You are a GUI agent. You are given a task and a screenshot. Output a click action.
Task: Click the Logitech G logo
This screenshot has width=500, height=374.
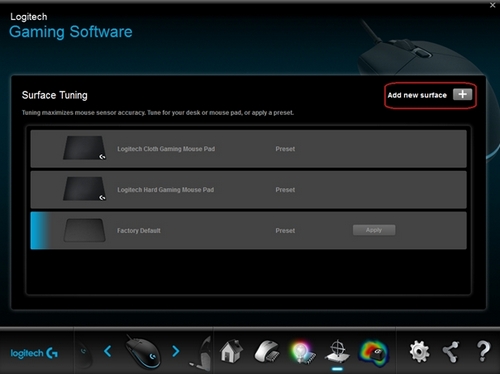(x=34, y=353)
